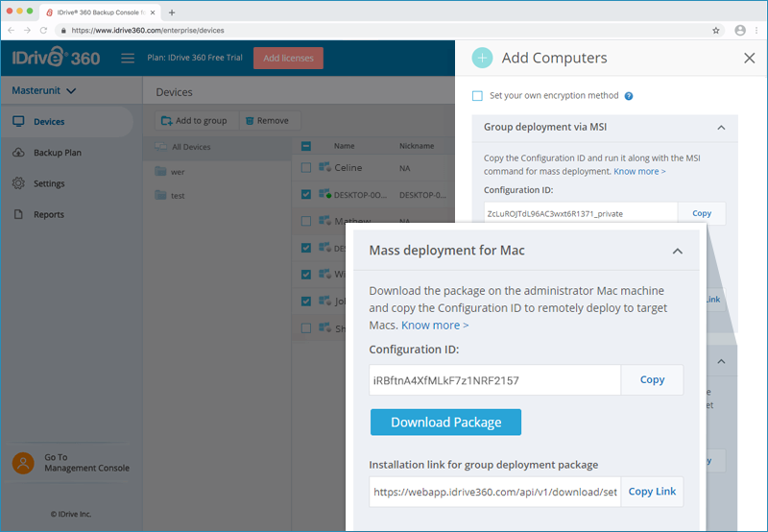Click the Name column header
The image size is (768, 532).
[344, 146]
